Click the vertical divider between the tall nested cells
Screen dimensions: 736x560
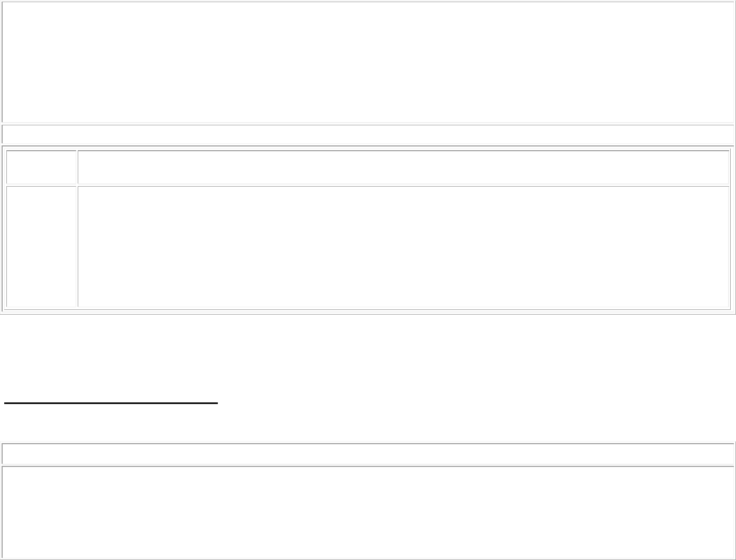(x=77, y=246)
